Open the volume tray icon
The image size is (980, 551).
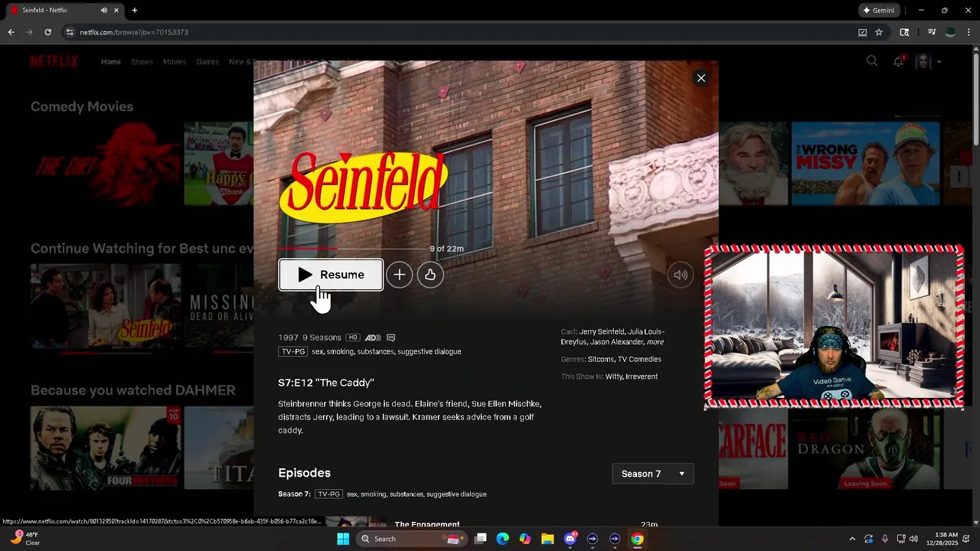913,539
